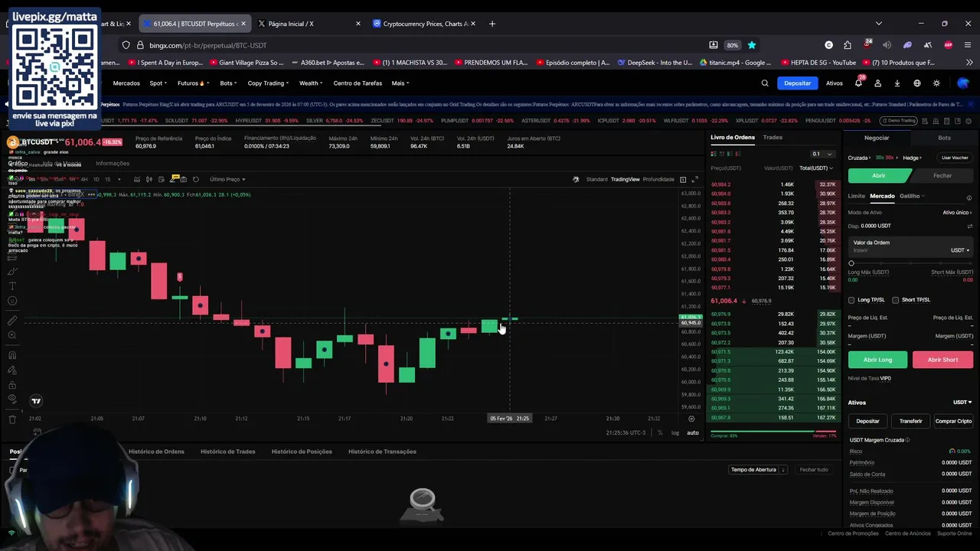Open the language globe icon
980x551 pixels.
(x=917, y=83)
